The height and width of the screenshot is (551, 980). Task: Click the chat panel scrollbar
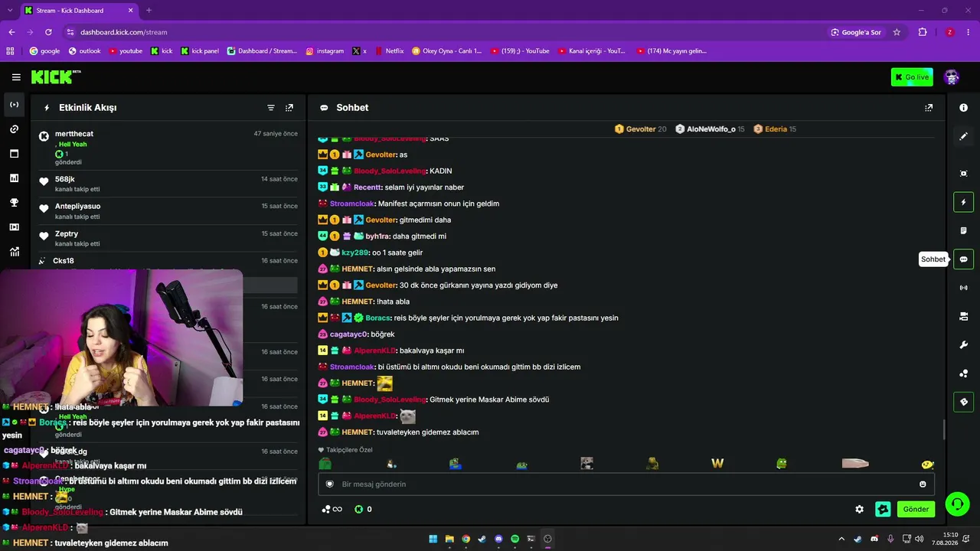944,430
